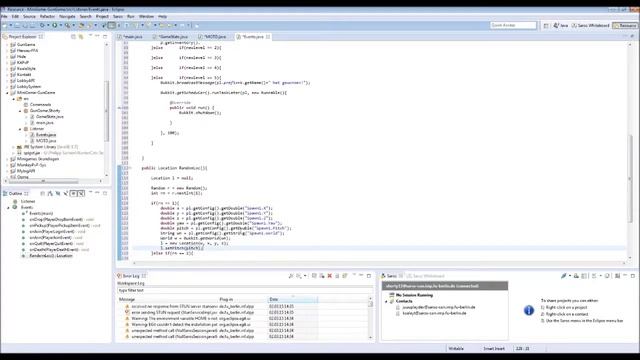
Task: Click the green Run launch icon
Action: click(54, 25)
